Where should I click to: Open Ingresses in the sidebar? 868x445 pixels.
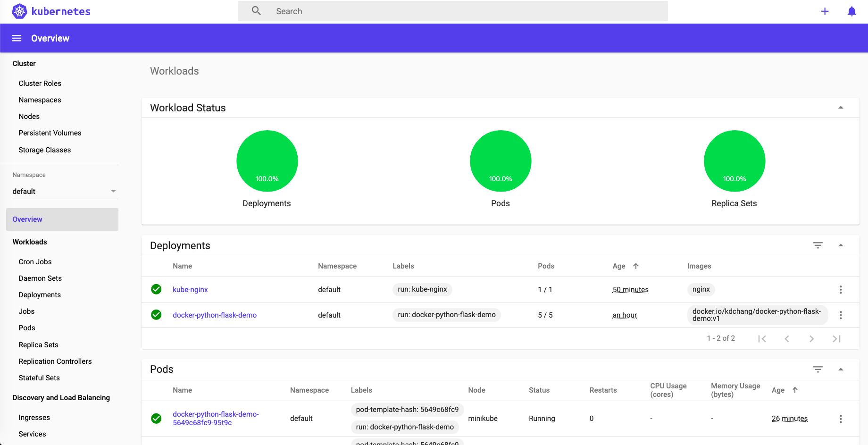[x=34, y=418]
